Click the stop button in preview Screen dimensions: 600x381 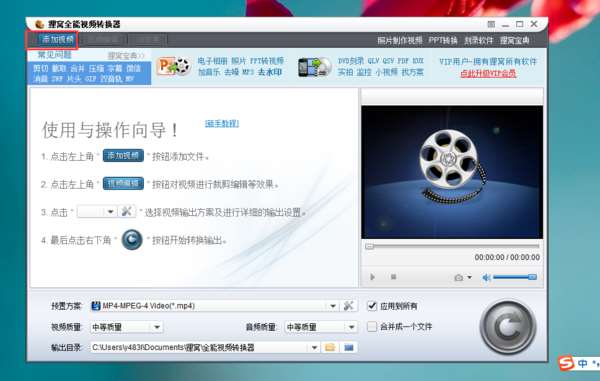coord(393,277)
